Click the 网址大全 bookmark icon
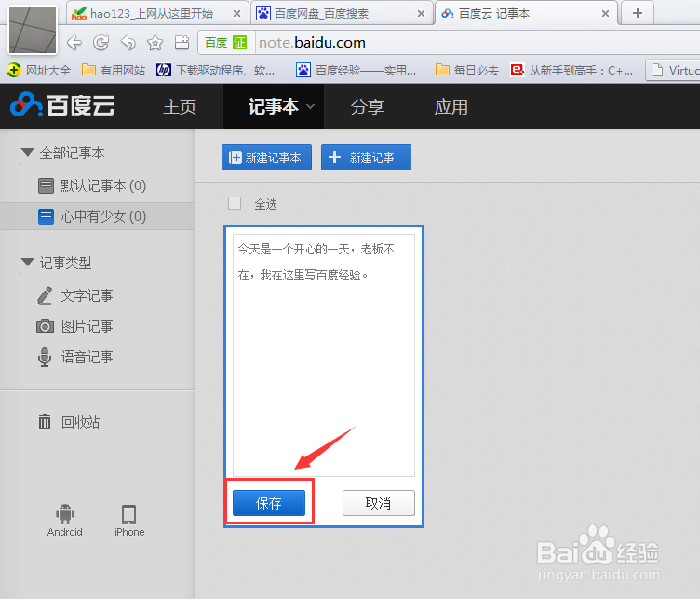700x599 pixels. tap(14, 70)
